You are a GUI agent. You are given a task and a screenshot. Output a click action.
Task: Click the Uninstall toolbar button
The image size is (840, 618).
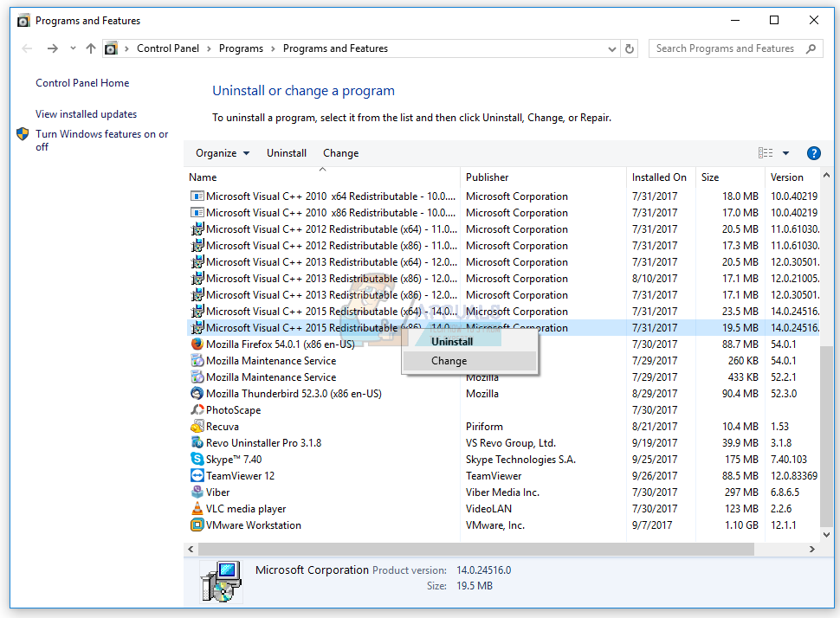pyautogui.click(x=287, y=153)
